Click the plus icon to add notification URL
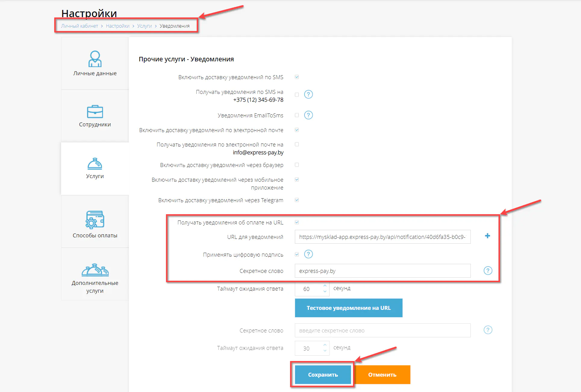Image resolution: width=581 pixels, height=392 pixels. [x=487, y=236]
